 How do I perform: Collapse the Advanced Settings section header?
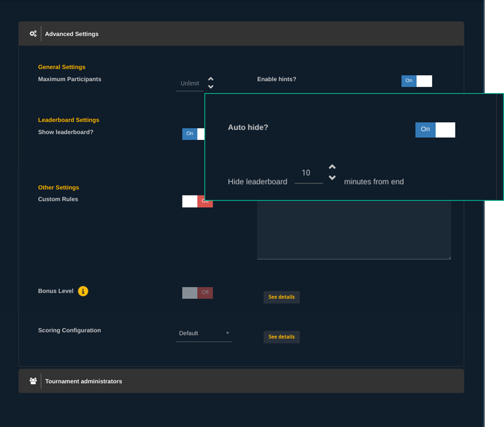241,34
